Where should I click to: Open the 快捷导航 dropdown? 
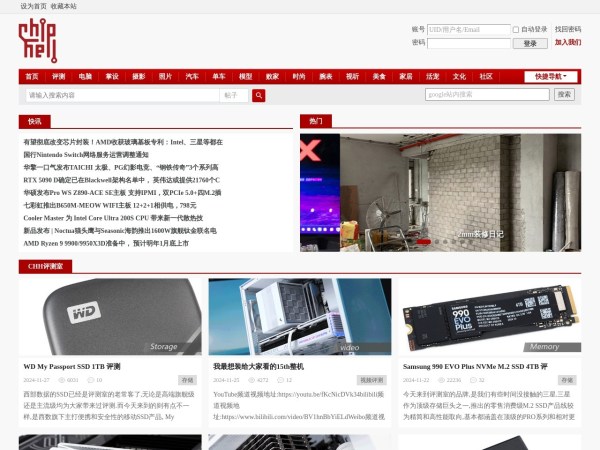tap(550, 76)
